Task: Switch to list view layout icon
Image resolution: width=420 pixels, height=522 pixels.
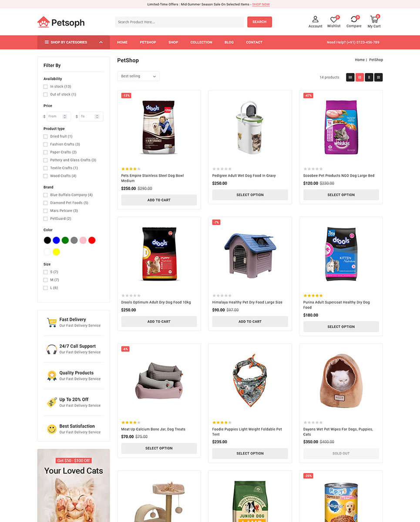Action: (379, 77)
